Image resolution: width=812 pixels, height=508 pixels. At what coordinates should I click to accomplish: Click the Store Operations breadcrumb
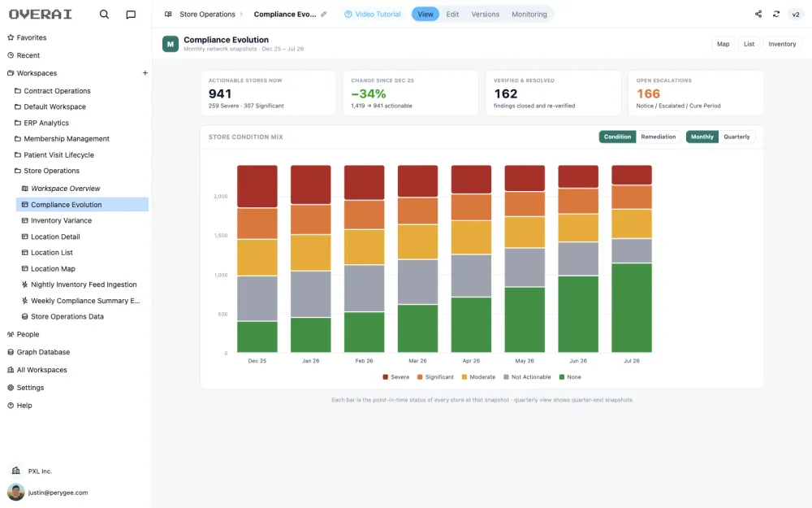pyautogui.click(x=207, y=15)
